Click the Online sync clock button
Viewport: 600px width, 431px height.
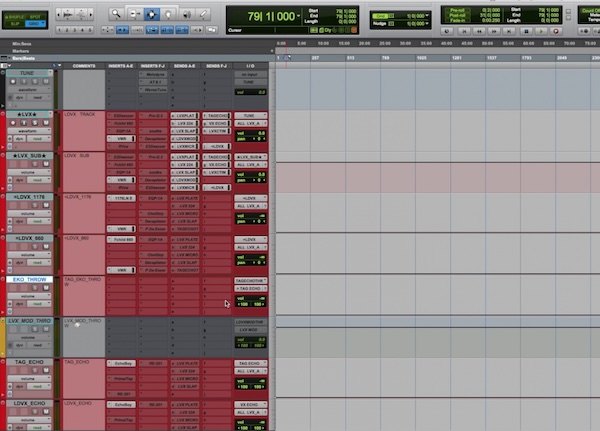click(447, 31)
